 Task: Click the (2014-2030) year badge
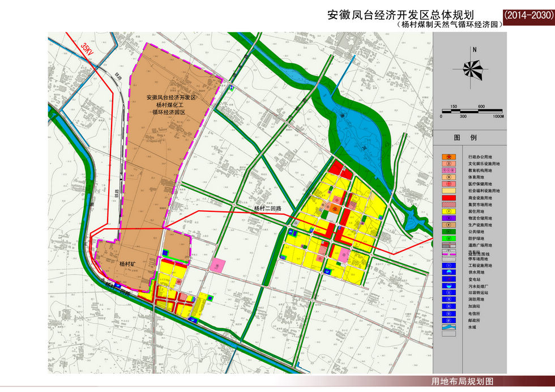(x=528, y=16)
